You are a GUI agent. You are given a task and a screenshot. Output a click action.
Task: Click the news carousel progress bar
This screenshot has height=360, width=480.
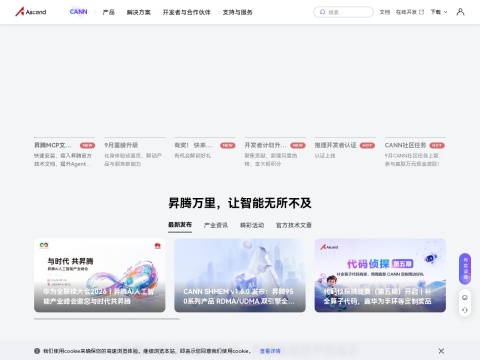point(107,319)
